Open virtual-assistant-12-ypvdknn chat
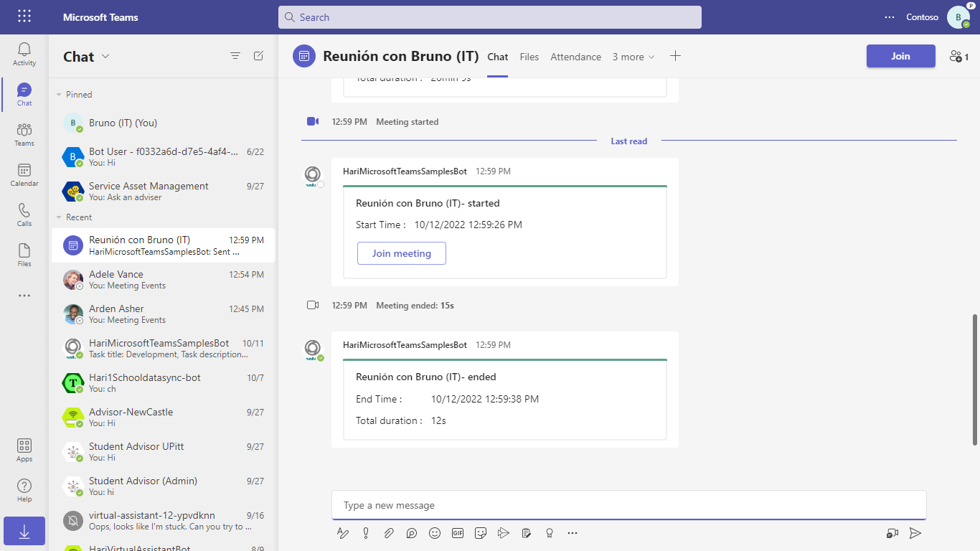The width and height of the screenshot is (980, 551). tap(163, 521)
